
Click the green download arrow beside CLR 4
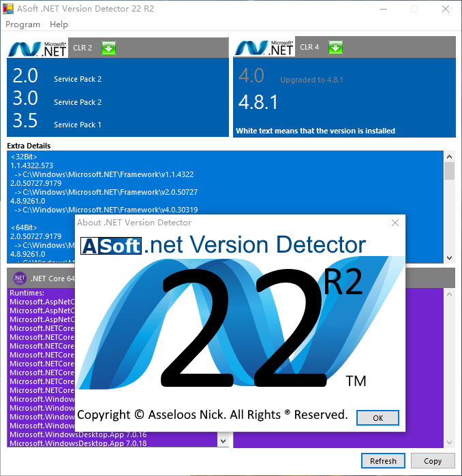(x=335, y=48)
